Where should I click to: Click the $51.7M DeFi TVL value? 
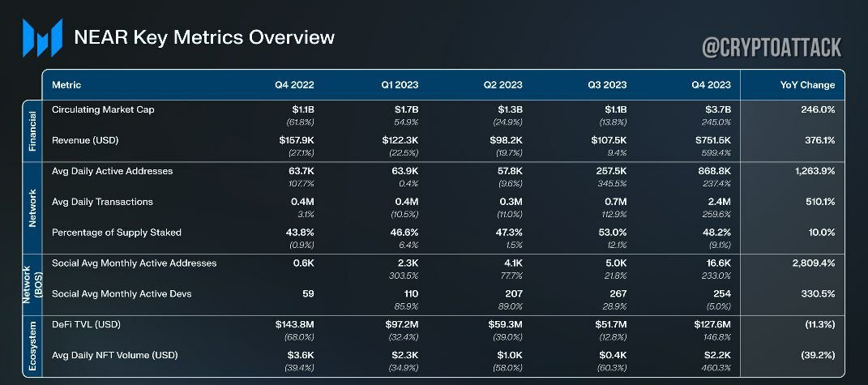pyautogui.click(x=610, y=325)
